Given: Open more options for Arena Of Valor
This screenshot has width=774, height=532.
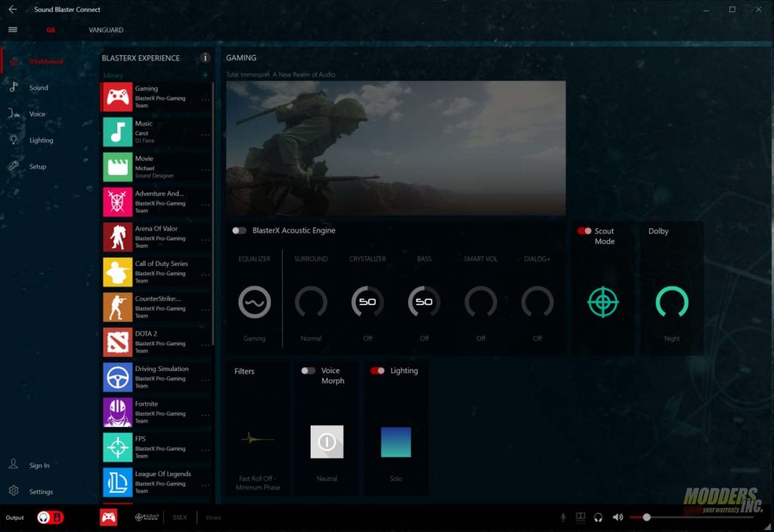Looking at the screenshot, I should (x=206, y=240).
